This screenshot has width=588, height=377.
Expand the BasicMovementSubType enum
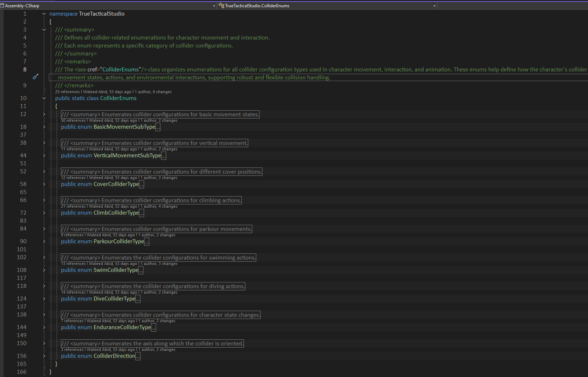[x=44, y=127]
